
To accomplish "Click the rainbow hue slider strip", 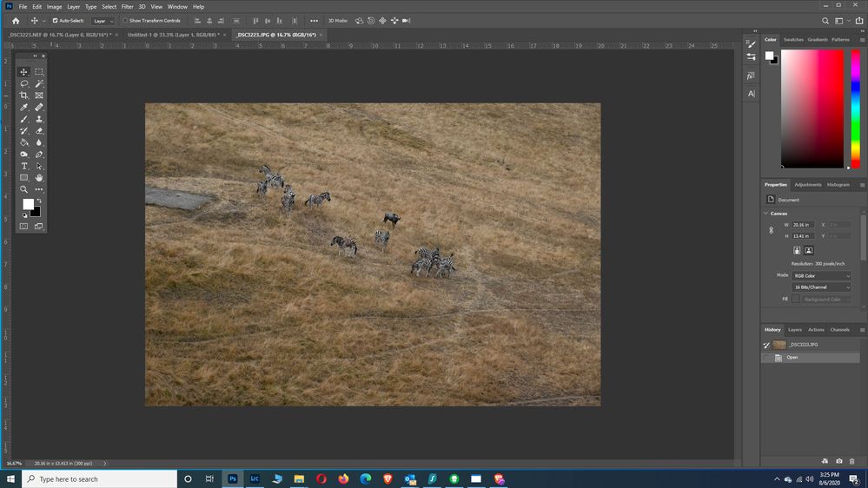I will [855, 108].
